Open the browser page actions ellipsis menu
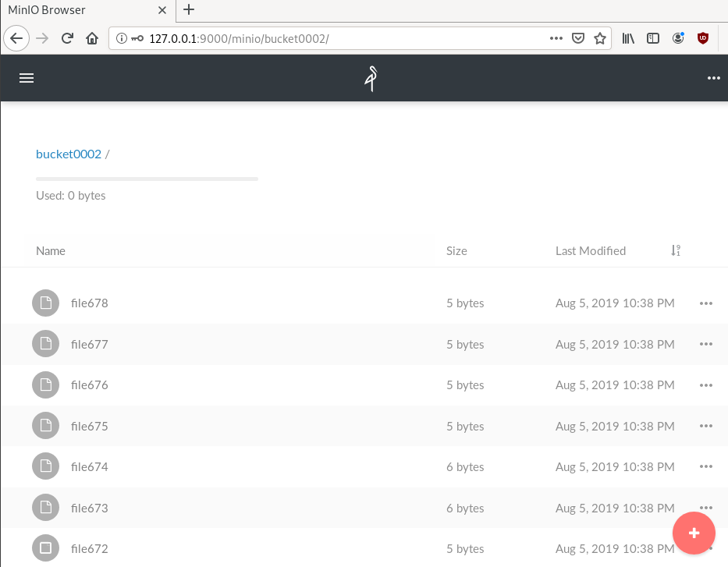The height and width of the screenshot is (567, 728). click(x=556, y=37)
